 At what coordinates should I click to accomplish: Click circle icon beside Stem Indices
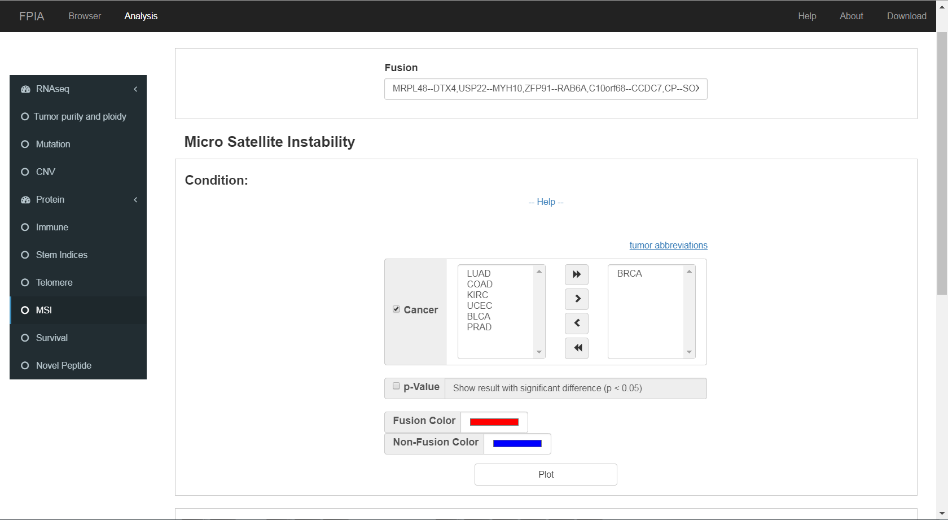[x=25, y=255]
